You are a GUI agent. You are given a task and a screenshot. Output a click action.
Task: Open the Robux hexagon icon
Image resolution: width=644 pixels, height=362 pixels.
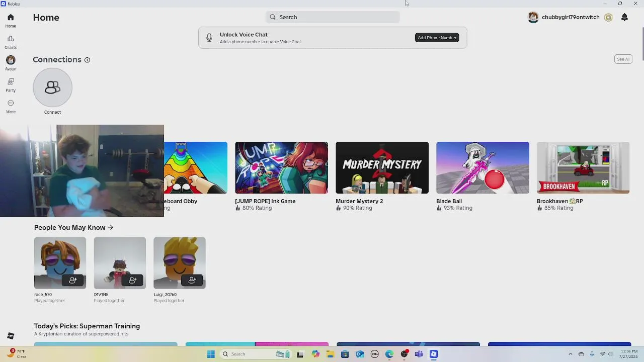pos(608,17)
